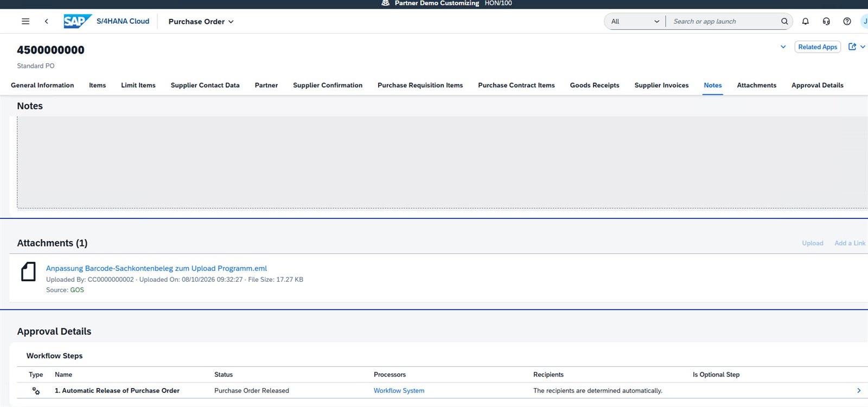This screenshot has height=407, width=868.
Task: Click the Partner Demo Customizing user-group icon
Action: click(x=386, y=3)
